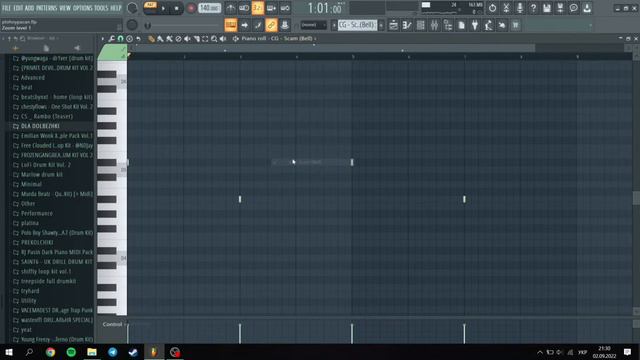Select the Draw pencil tool in piano roll
Screen dimensions: 640x360
[151, 39]
